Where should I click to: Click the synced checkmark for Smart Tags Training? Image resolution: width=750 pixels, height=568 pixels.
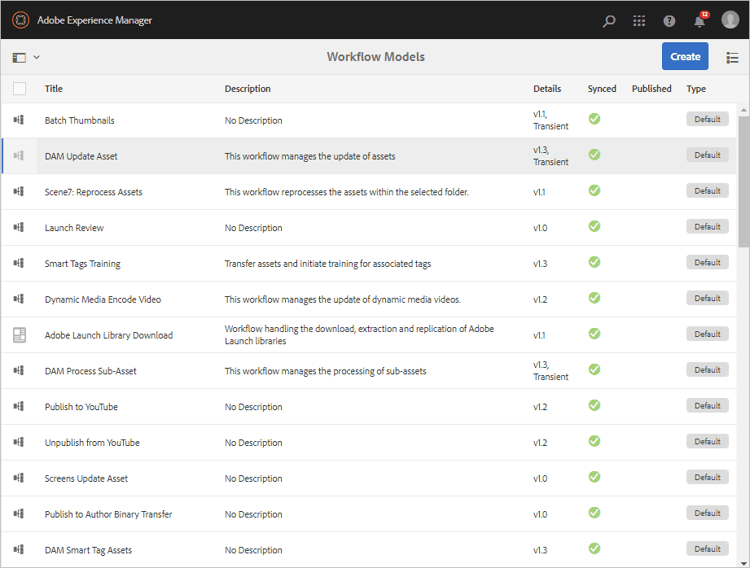point(594,262)
